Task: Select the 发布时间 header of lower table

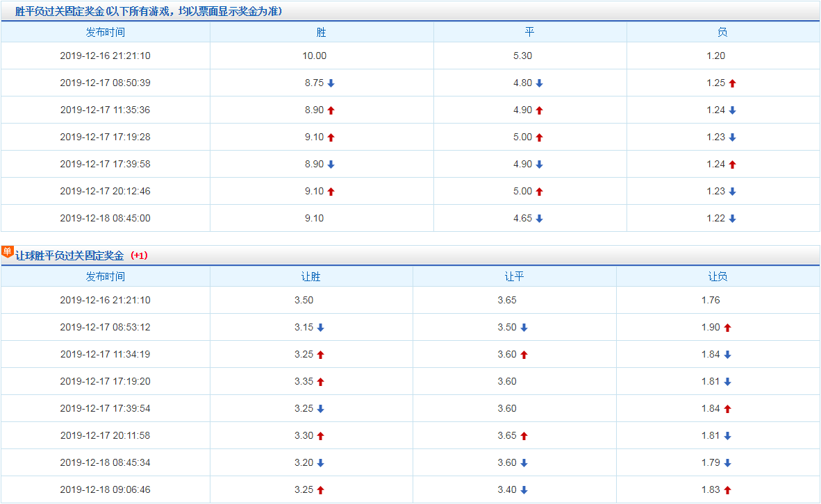Action: pyautogui.click(x=106, y=276)
